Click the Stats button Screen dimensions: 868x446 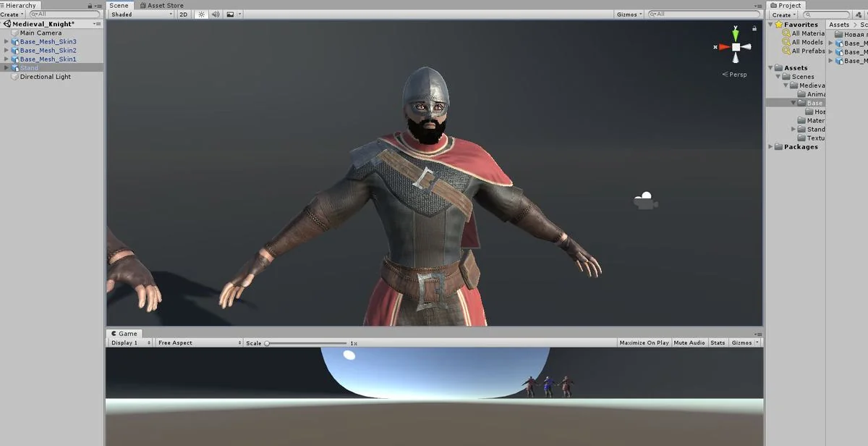(x=718, y=342)
